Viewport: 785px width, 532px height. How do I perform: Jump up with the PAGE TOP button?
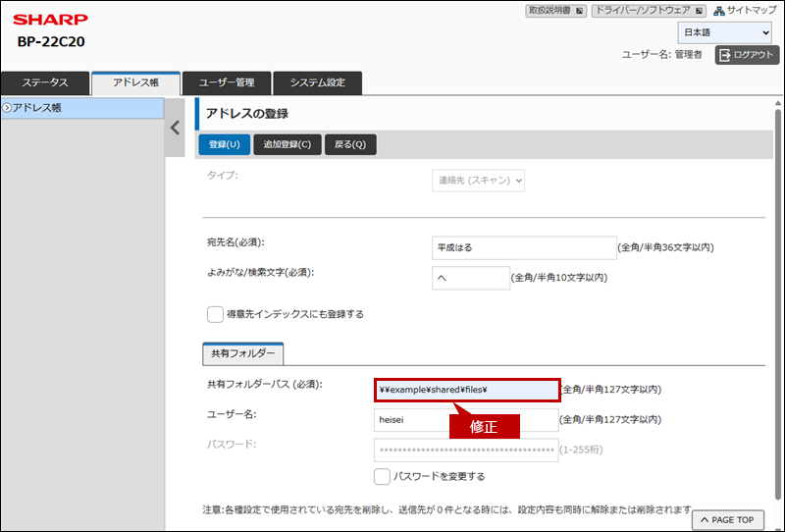pos(727,519)
